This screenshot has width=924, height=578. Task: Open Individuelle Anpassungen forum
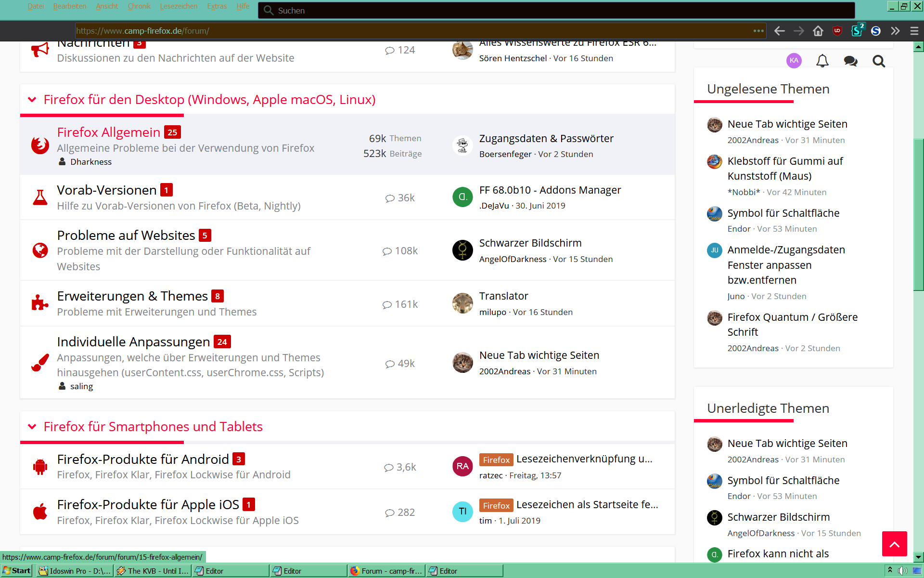pyautogui.click(x=133, y=342)
